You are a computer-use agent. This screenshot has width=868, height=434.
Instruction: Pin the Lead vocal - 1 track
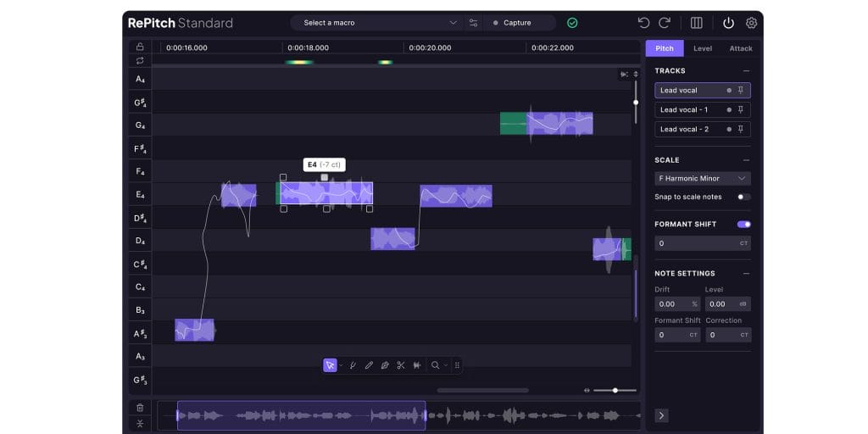pos(741,109)
